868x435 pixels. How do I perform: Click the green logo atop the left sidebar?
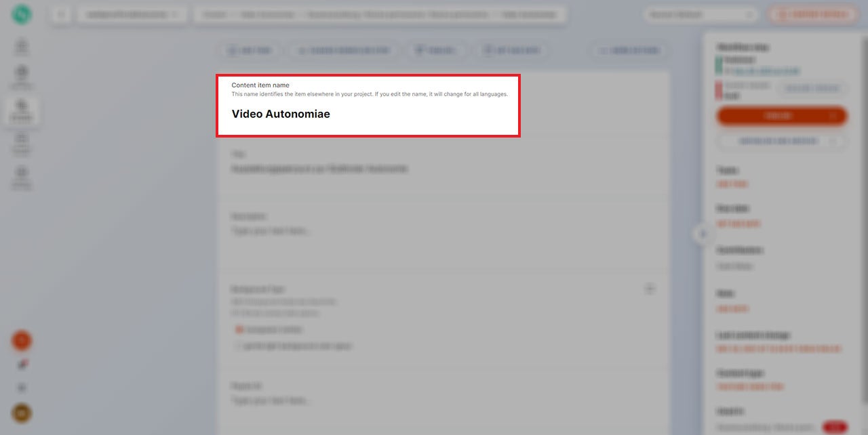point(21,14)
